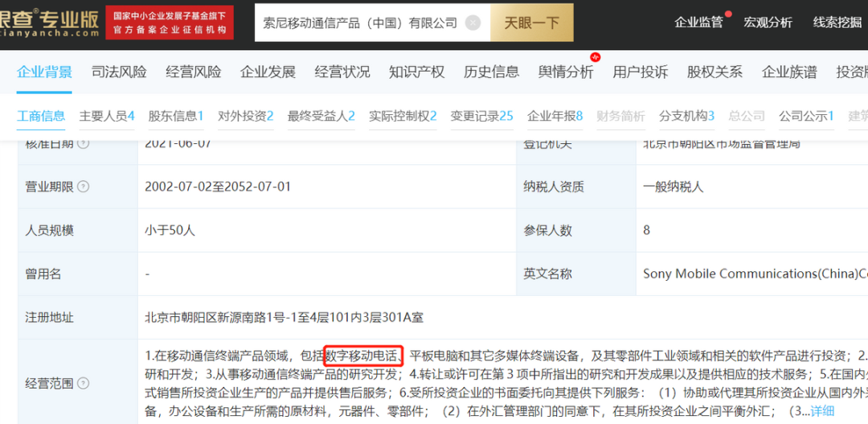
Task: Expand 经营范围 with 详细 link
Action: pyautogui.click(x=822, y=411)
